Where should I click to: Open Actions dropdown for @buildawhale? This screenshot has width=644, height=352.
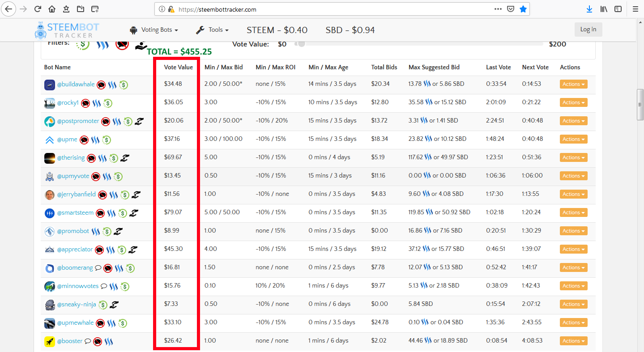click(x=573, y=84)
